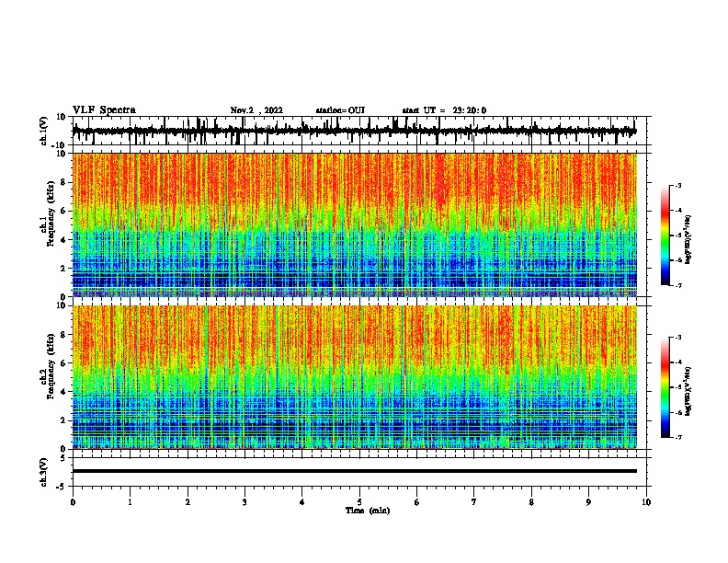This screenshot has width=728, height=563.
Task: Click time axis tick label "2"
Action: click(188, 502)
